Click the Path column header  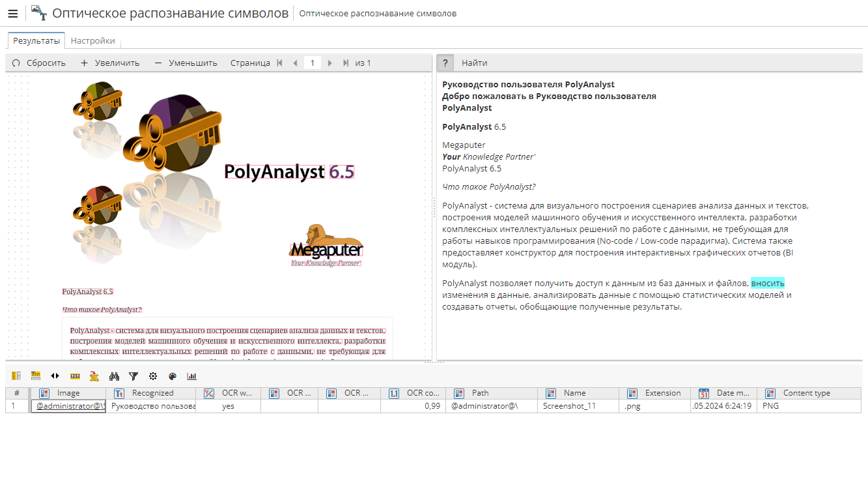point(492,393)
